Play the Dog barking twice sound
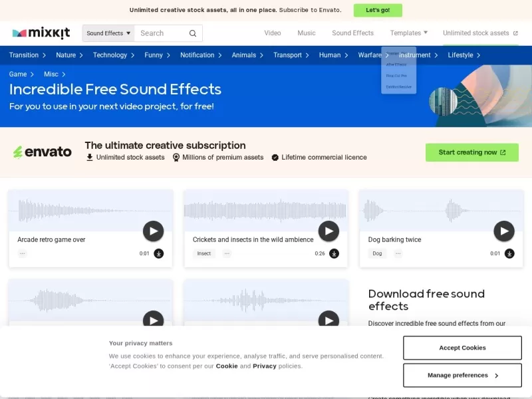Screen dimensions: 532x399 (x=504, y=231)
